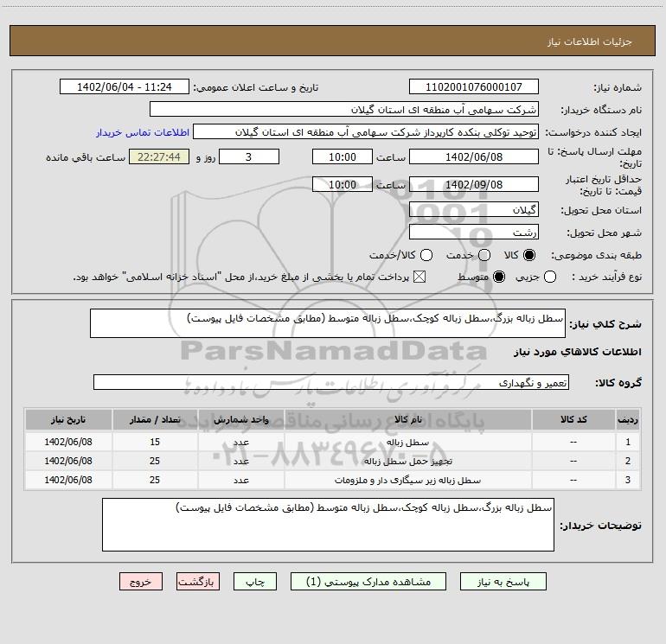Click the delivery province field گیلان
Screen dimensions: 666x644
[474, 210]
